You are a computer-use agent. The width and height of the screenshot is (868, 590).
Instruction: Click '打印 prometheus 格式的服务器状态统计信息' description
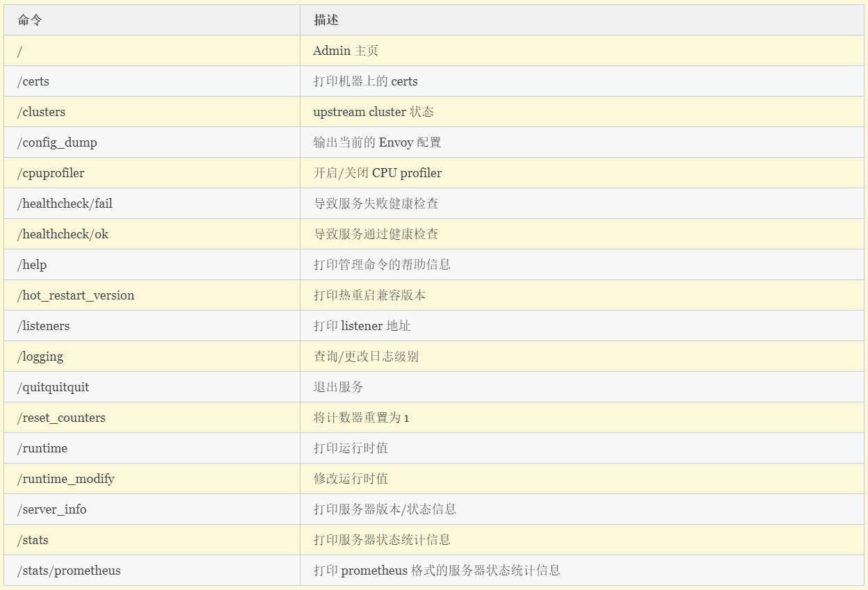437,571
